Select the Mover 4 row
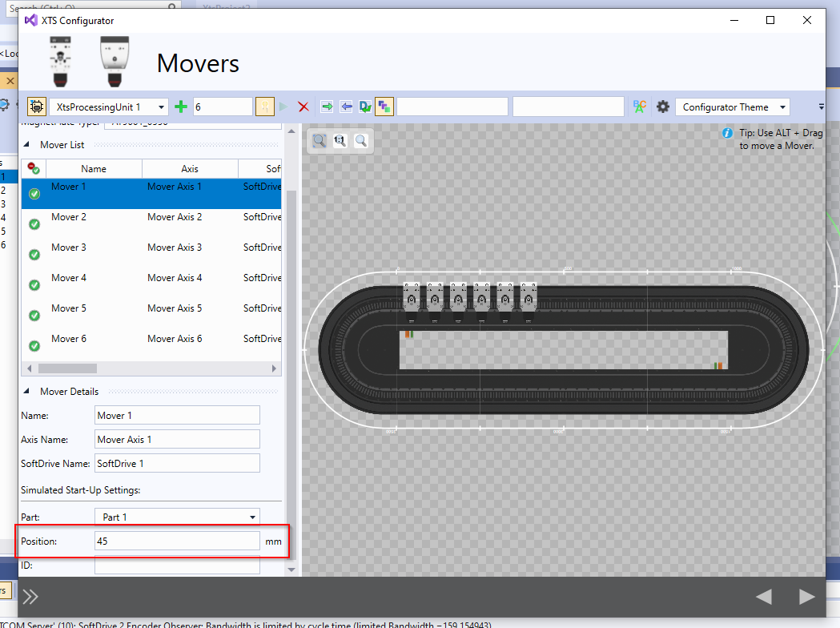This screenshot has width=840, height=628. click(x=151, y=285)
